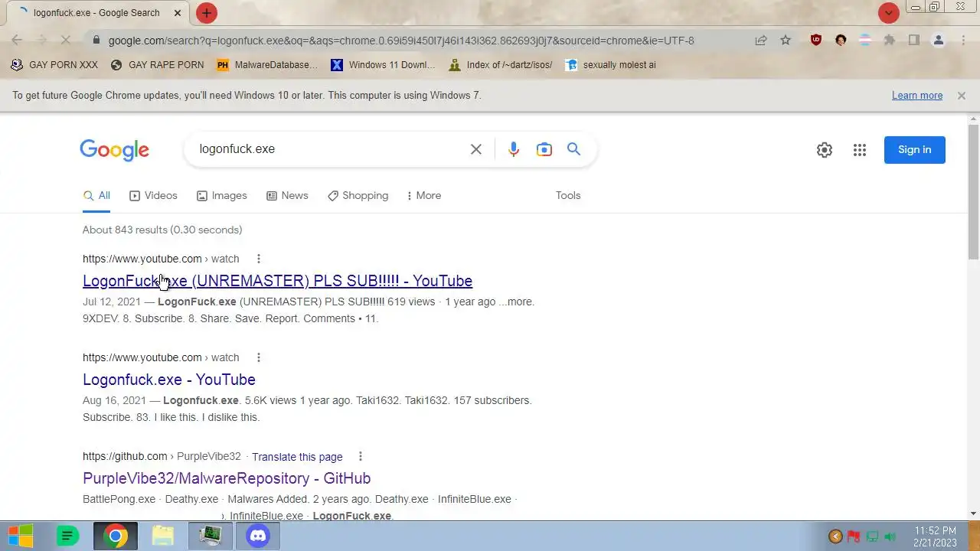Switch to the News tab

(287, 196)
